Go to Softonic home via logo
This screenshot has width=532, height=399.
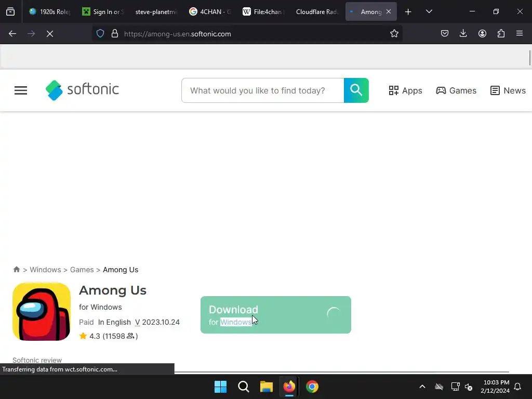pos(82,90)
